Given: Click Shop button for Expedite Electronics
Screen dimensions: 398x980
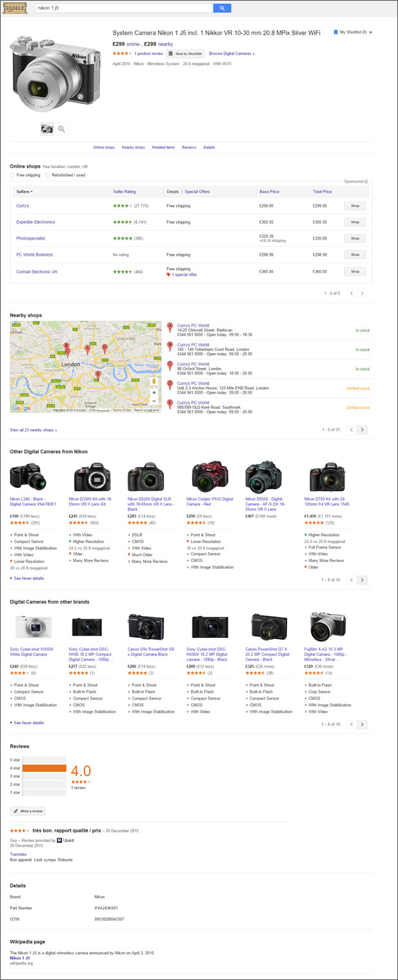Looking at the screenshot, I should click(x=355, y=222).
